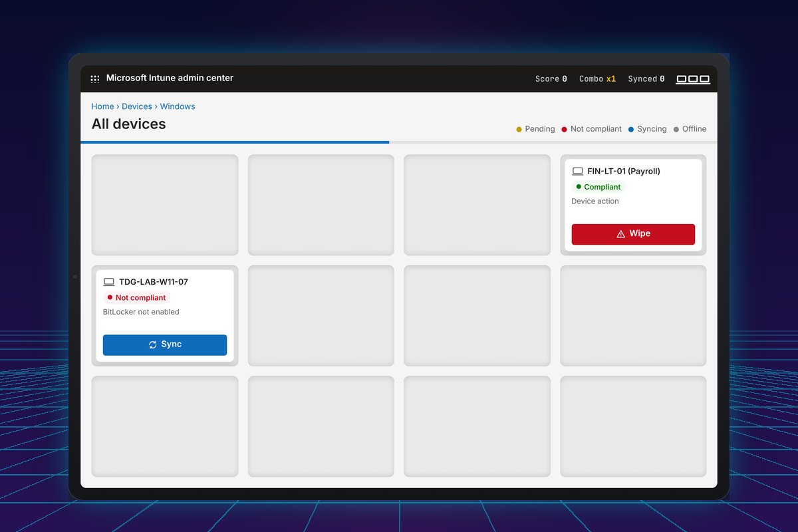
Task: Click the TDG-LAB-W11-07 device name
Action: pos(154,282)
